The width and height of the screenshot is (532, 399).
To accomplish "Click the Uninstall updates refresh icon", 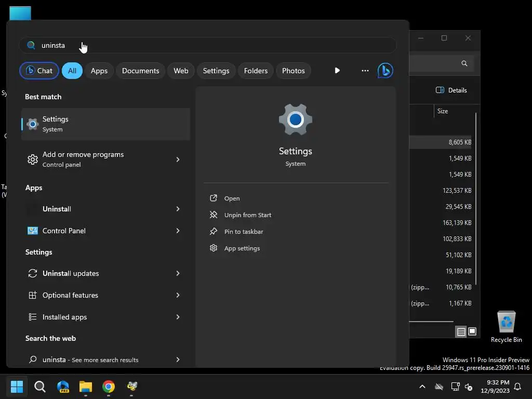I will pos(33,273).
